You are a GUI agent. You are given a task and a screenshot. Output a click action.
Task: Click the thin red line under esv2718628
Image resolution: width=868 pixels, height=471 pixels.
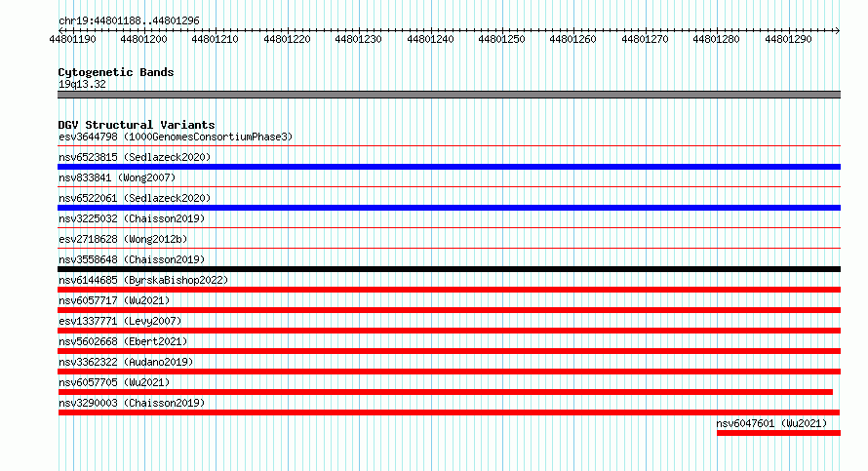tap(449, 249)
